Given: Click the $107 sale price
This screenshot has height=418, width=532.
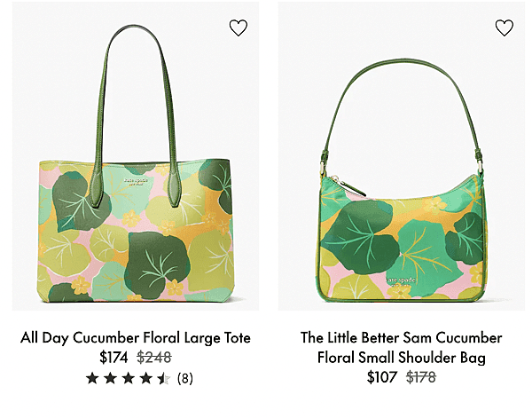Looking at the screenshot, I should pos(381,377).
